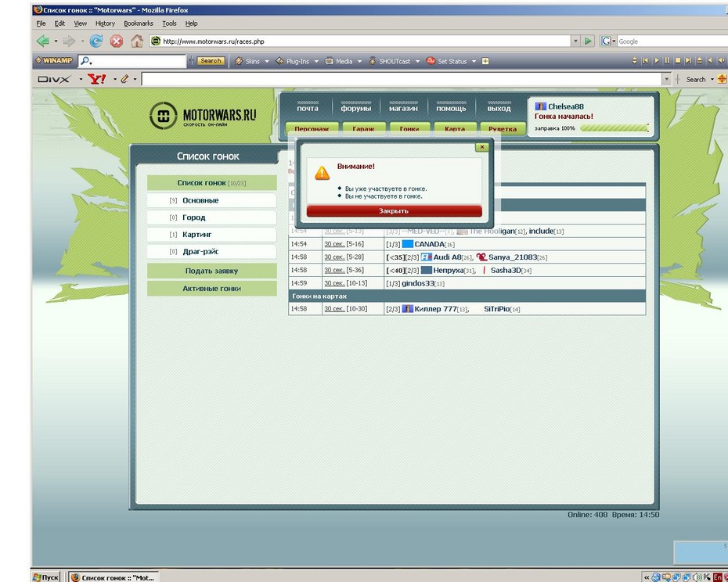Click the Firefox Back arrow button
Viewport: 728px width, 582px height.
coord(43,41)
